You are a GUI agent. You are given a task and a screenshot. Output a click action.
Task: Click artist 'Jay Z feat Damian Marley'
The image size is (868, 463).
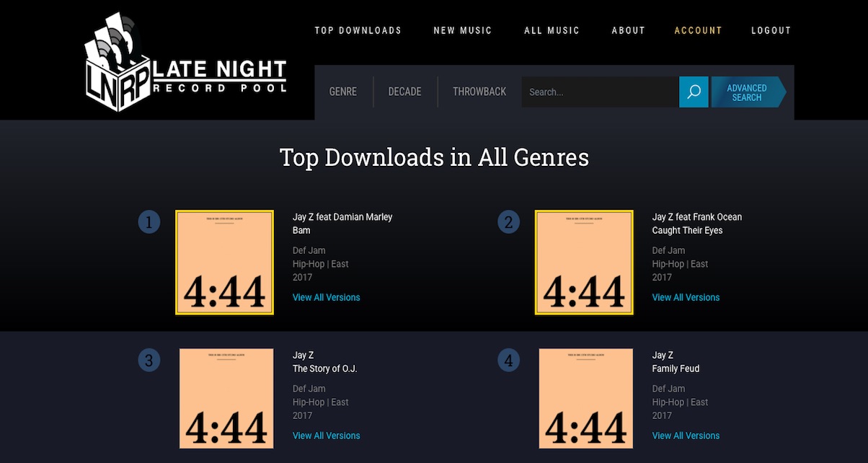point(342,217)
